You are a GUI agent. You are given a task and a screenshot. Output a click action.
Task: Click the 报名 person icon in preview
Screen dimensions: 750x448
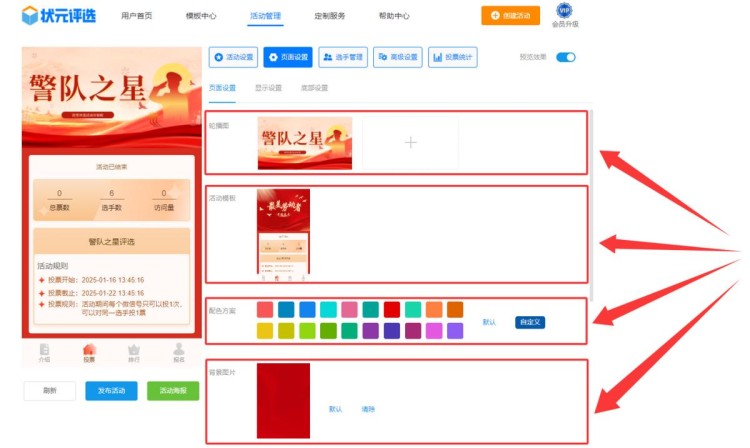179,349
